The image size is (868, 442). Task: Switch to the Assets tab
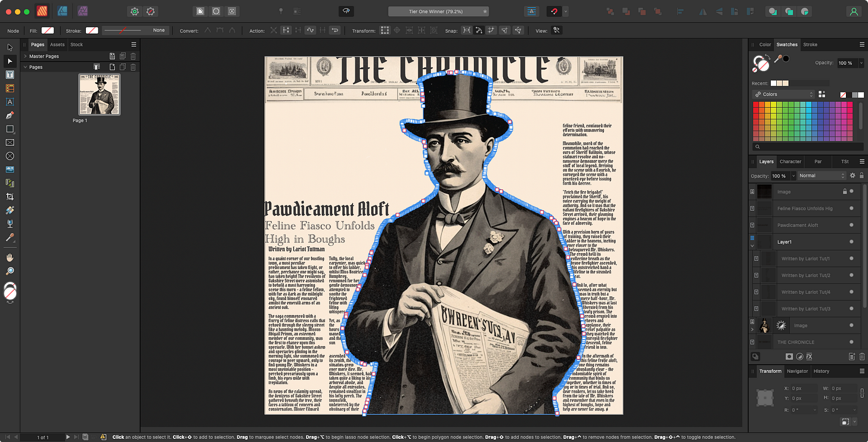pos(57,45)
